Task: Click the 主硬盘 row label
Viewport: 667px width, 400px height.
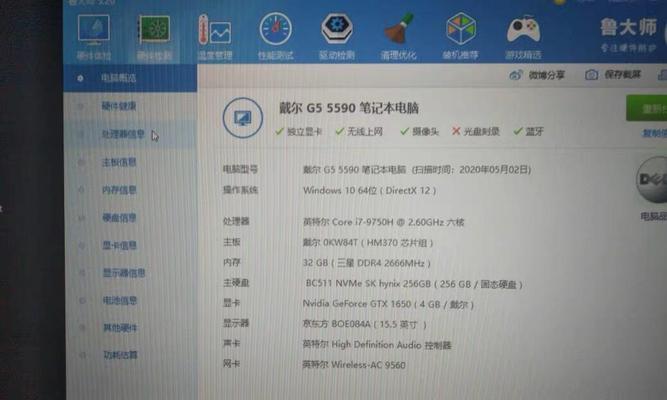Action: click(236, 283)
